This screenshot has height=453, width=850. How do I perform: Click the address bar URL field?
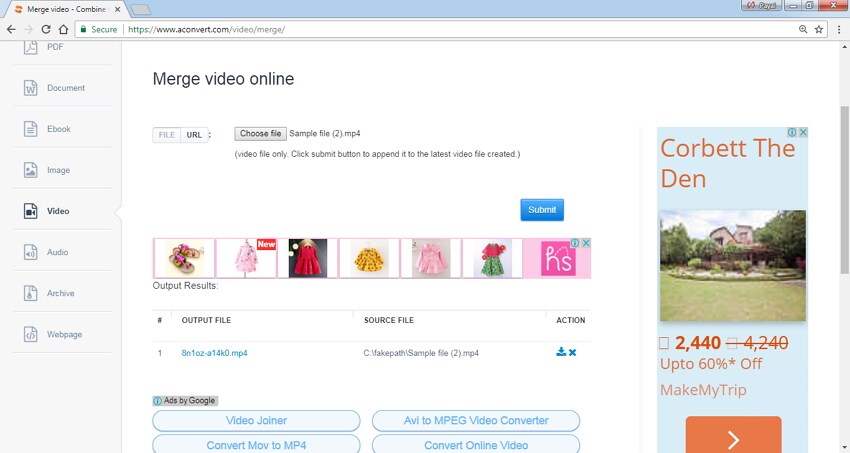point(450,30)
